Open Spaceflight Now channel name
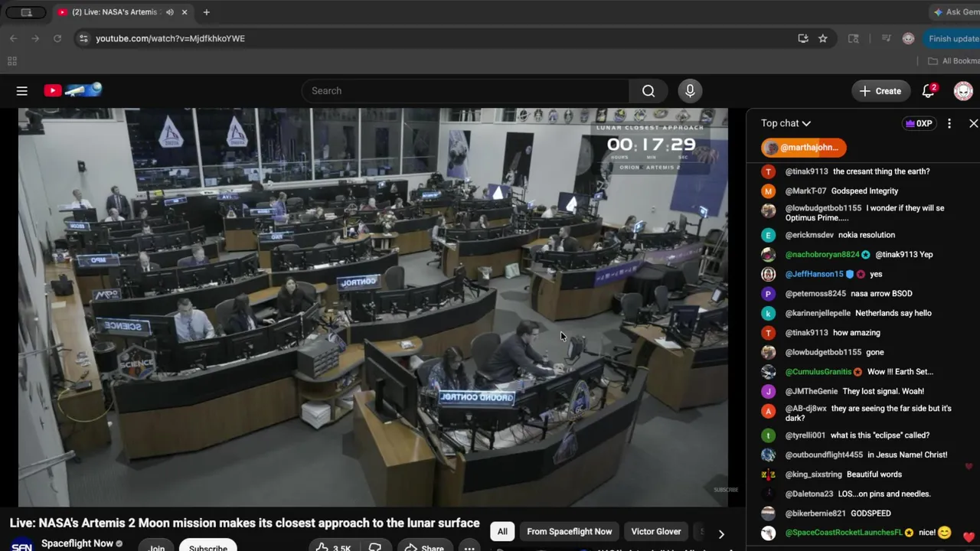 point(77,543)
